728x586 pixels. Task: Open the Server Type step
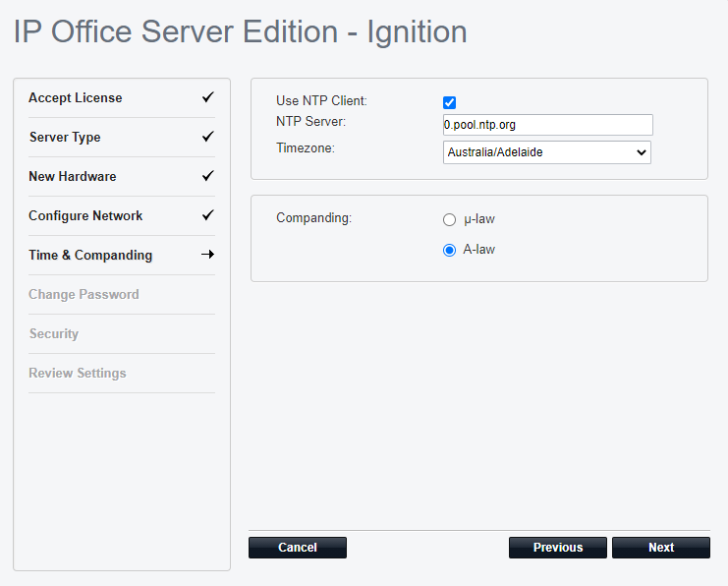[65, 137]
